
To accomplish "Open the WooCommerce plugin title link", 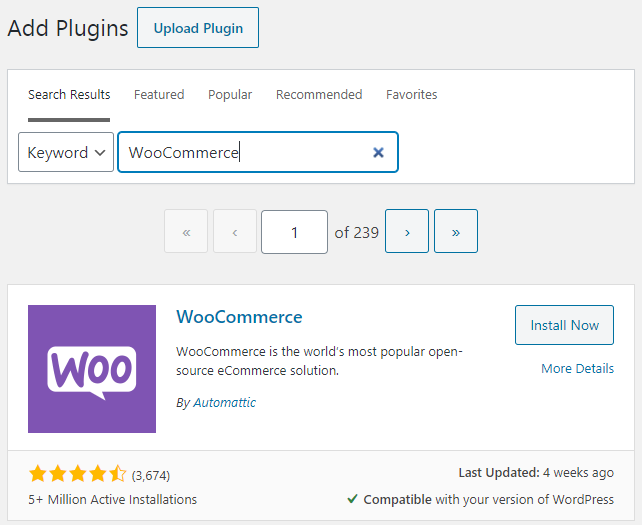I will coord(239,317).
